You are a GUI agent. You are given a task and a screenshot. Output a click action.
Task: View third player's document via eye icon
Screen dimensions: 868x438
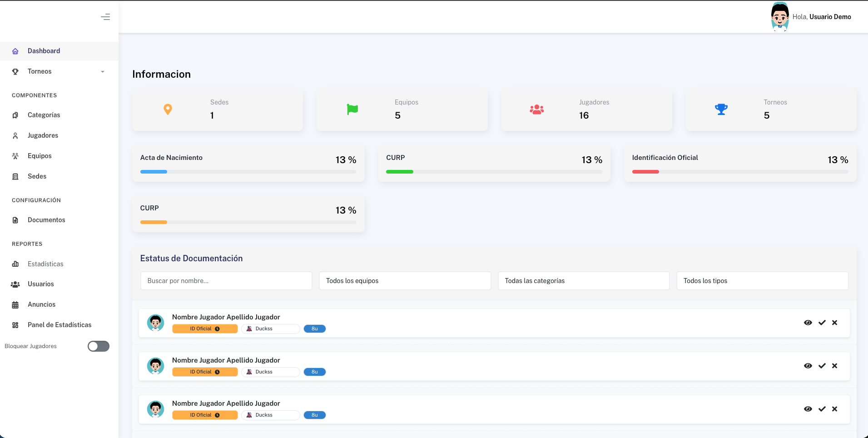click(808, 409)
